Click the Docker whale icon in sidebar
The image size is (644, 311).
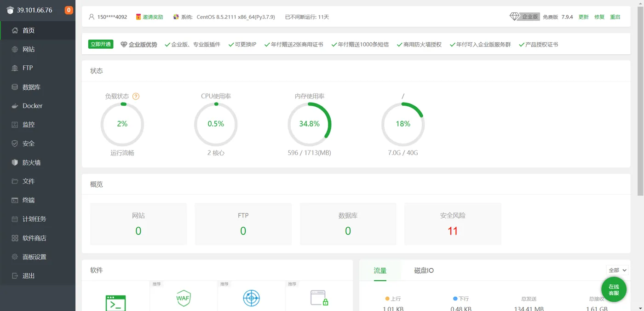tap(15, 106)
